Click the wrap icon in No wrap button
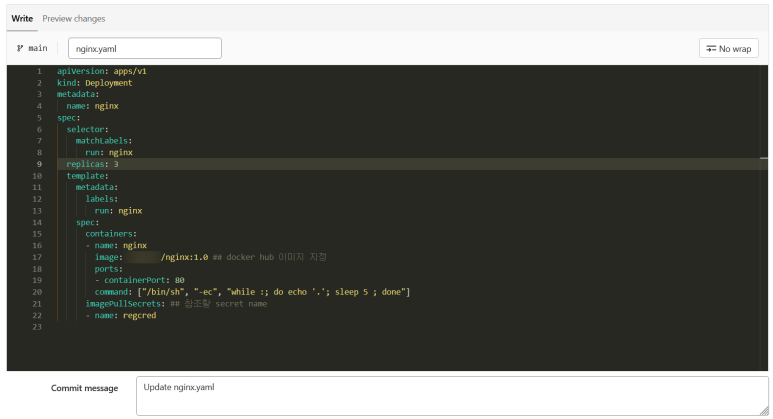 tap(711, 48)
